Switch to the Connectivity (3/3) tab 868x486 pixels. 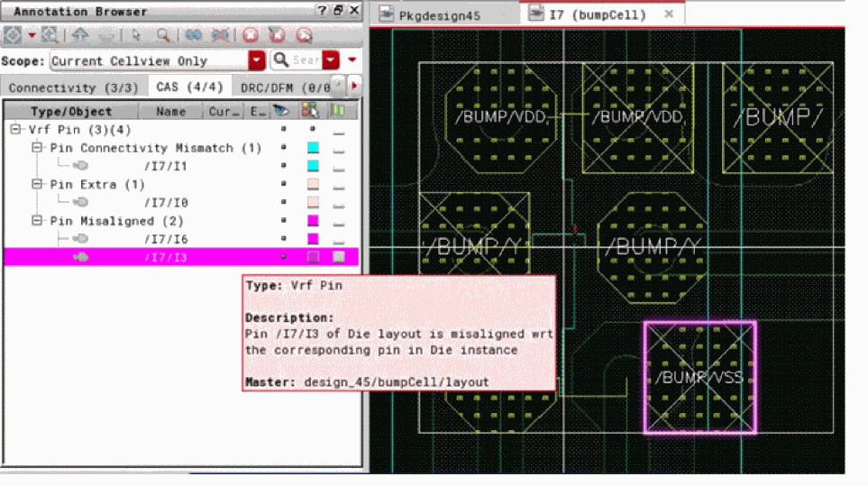pos(74,87)
